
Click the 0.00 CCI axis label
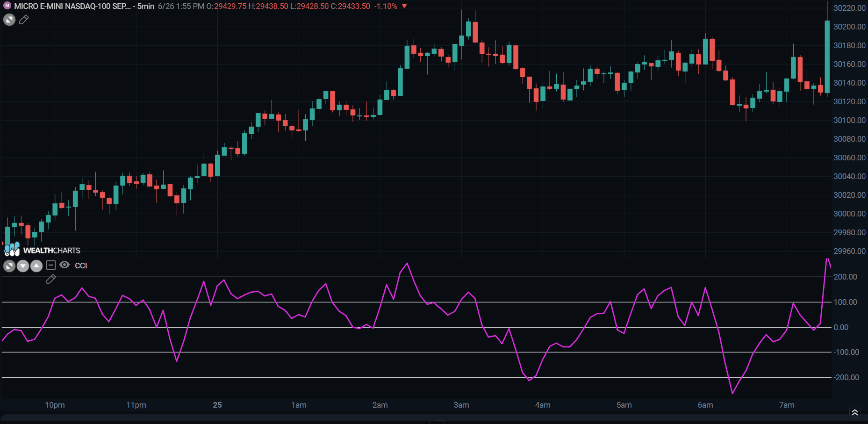pos(841,327)
